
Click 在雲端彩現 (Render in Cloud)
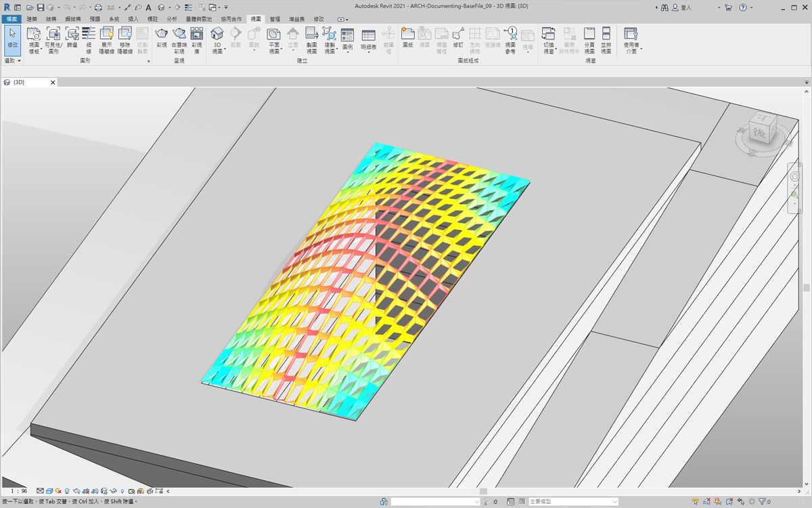[179, 41]
